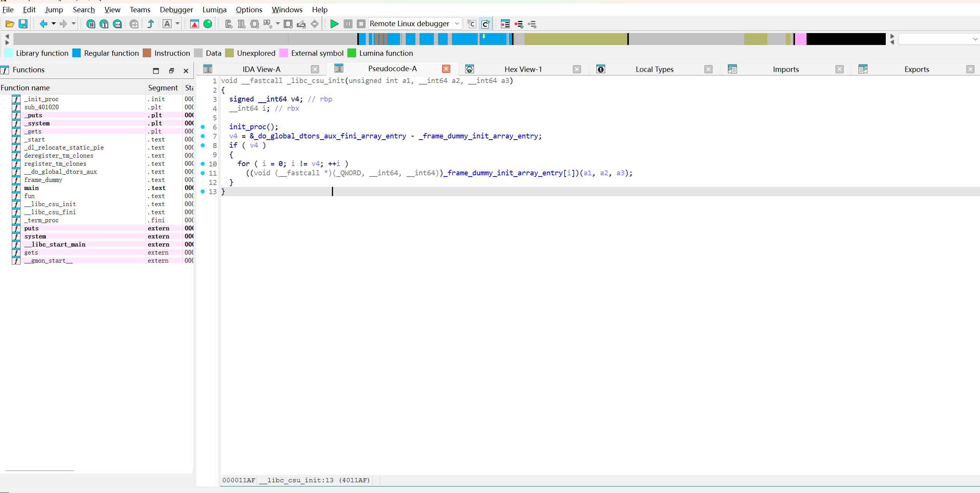Select the main function row
Image resolution: width=980 pixels, height=493 pixels.
(x=97, y=188)
